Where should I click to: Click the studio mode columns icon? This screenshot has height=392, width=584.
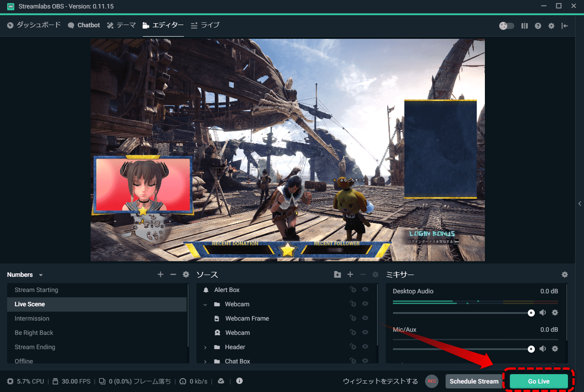[525, 26]
